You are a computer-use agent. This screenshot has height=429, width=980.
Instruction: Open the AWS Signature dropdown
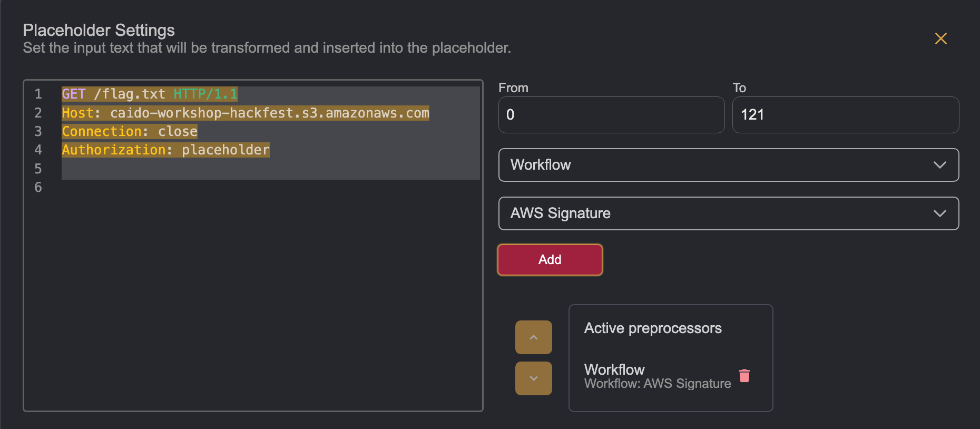[729, 213]
